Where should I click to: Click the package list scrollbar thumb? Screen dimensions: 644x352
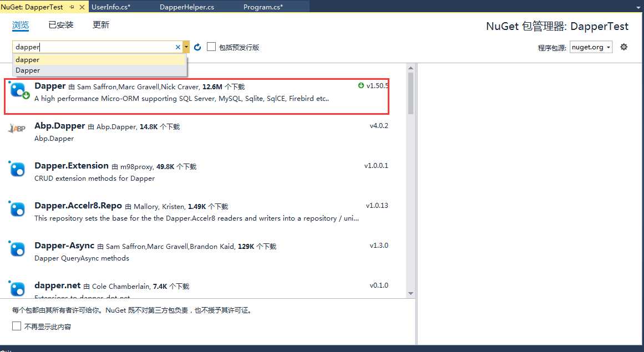click(410, 93)
